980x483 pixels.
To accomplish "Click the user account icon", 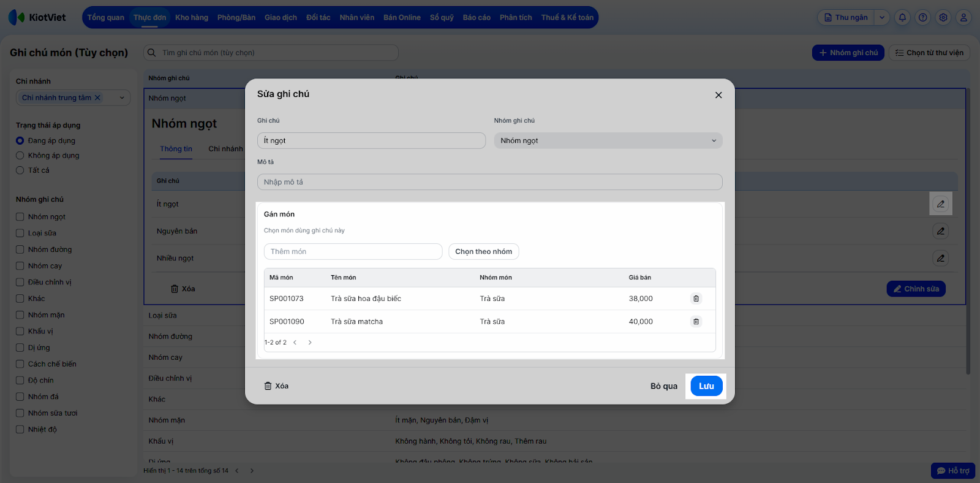I will [963, 18].
